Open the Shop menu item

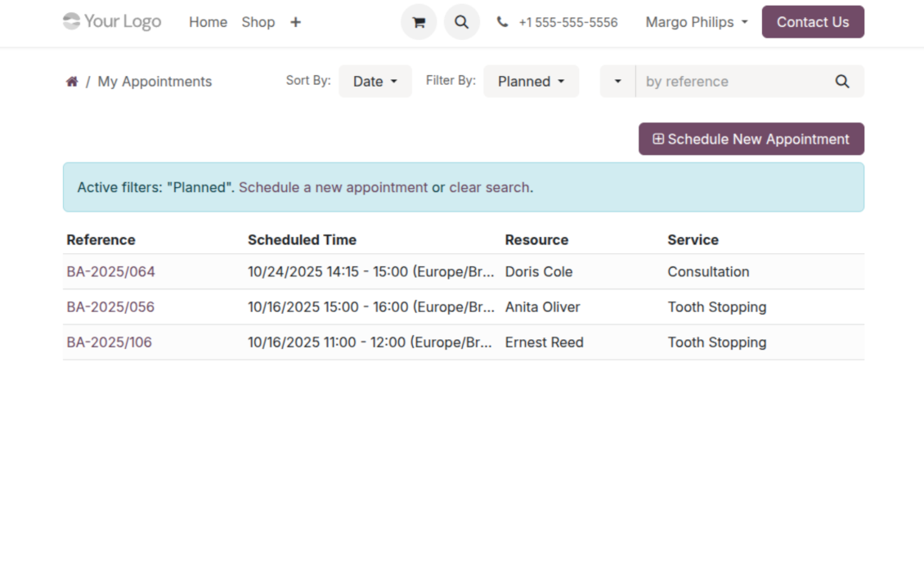258,22
